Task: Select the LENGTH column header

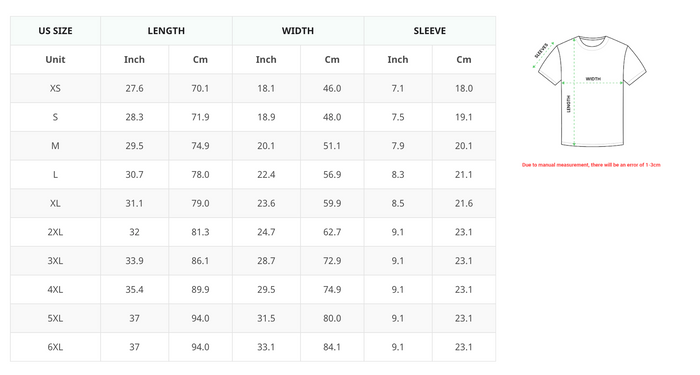Action: [x=166, y=31]
